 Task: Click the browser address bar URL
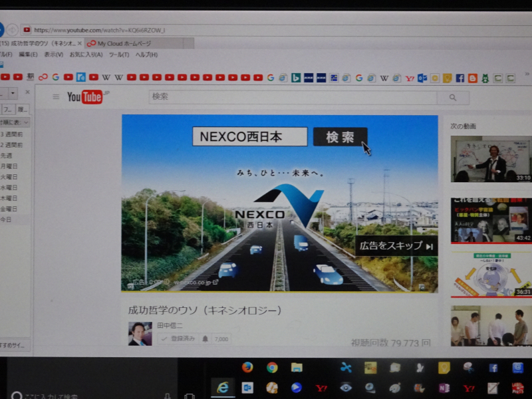99,30
